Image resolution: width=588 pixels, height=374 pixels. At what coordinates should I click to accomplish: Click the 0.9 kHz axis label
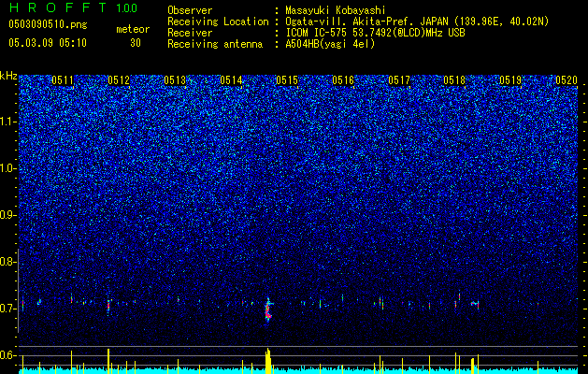point(7,215)
